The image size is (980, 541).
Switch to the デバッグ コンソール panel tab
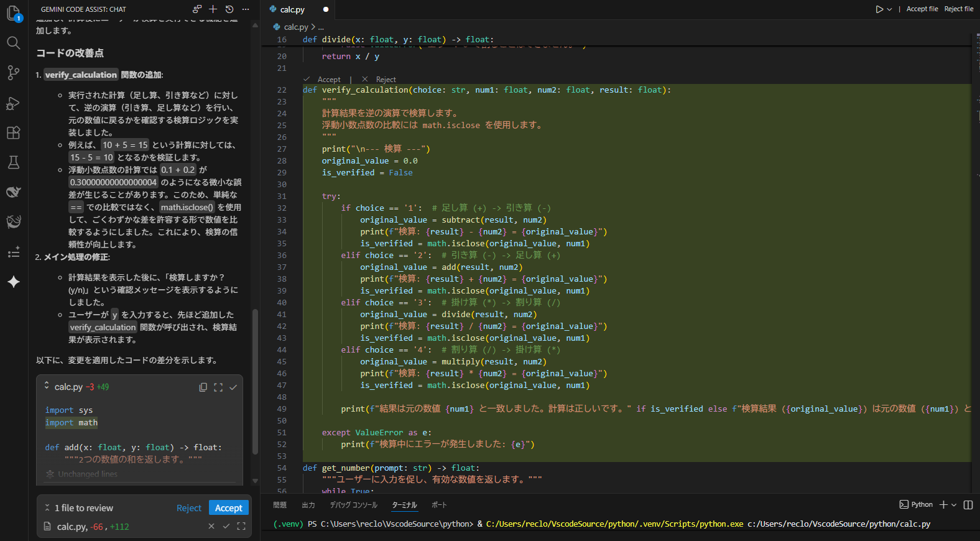353,505
